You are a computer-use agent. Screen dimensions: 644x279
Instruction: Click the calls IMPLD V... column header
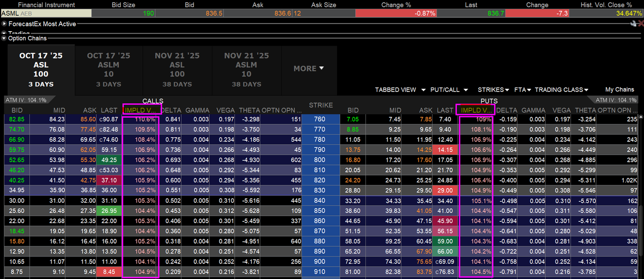[x=142, y=110]
